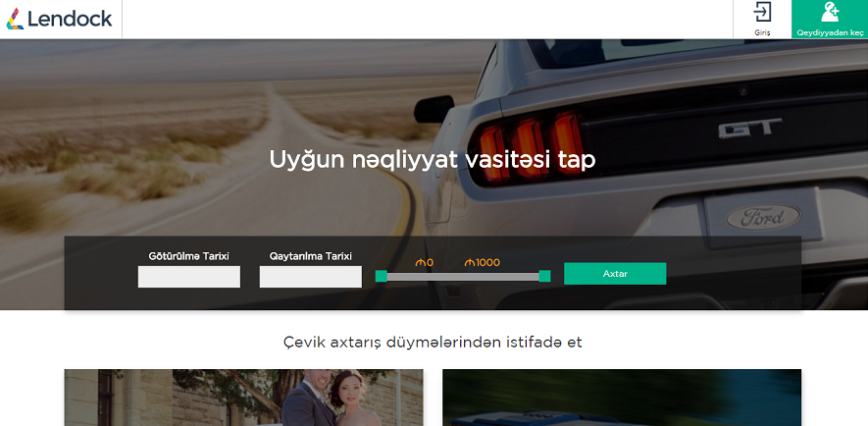Click the heading "Uyğun nəqliyyat vasitəsi tap"
This screenshot has width=868, height=426.
[x=433, y=160]
